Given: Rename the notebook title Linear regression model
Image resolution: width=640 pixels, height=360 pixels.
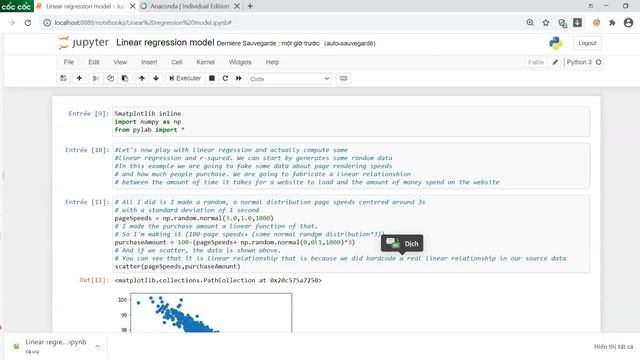Looking at the screenshot, I should click(165, 42).
